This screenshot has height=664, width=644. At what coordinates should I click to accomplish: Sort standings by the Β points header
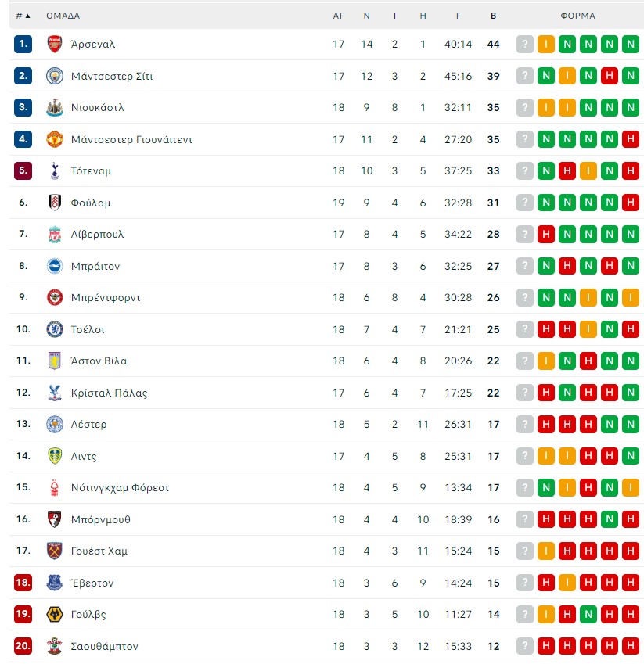click(493, 16)
